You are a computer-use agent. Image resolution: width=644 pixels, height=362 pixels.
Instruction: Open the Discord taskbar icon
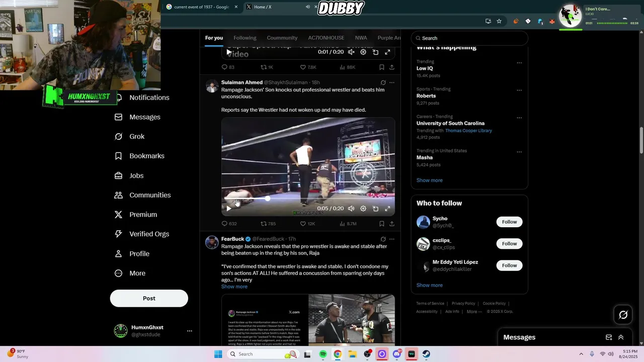(396, 354)
